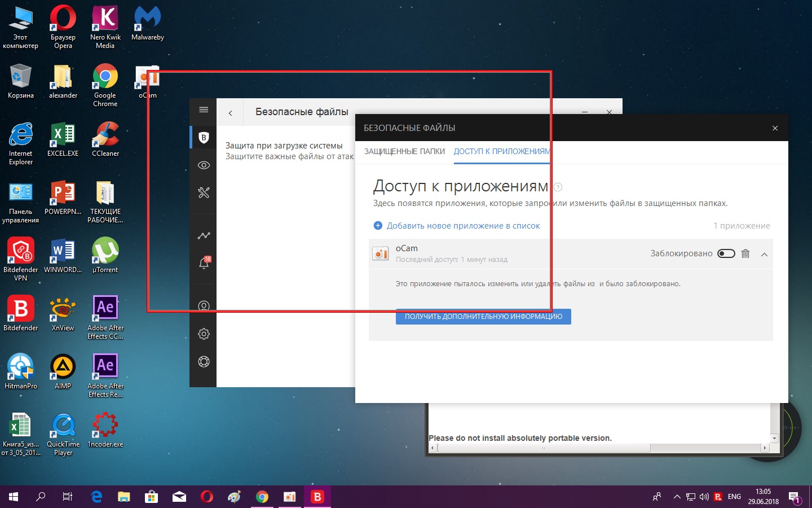Click Добавить новое приложение в список link
The height and width of the screenshot is (508, 812).
(462, 226)
